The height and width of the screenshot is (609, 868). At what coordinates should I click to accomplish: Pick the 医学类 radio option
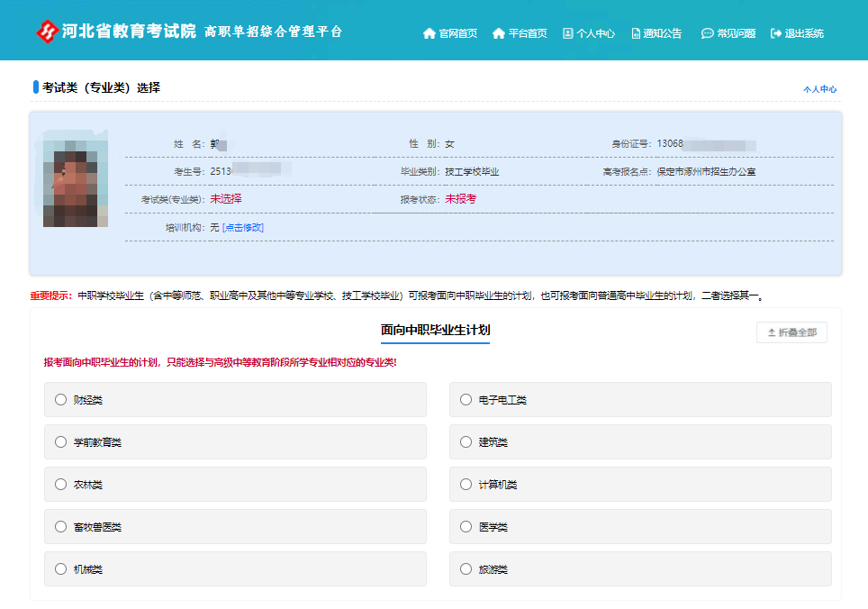[466, 526]
